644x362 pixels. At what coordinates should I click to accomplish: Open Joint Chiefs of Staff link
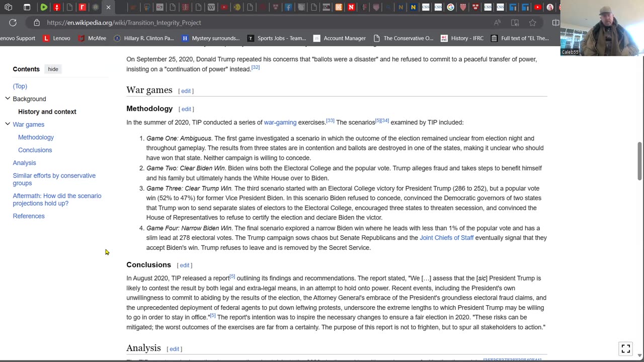(447, 238)
